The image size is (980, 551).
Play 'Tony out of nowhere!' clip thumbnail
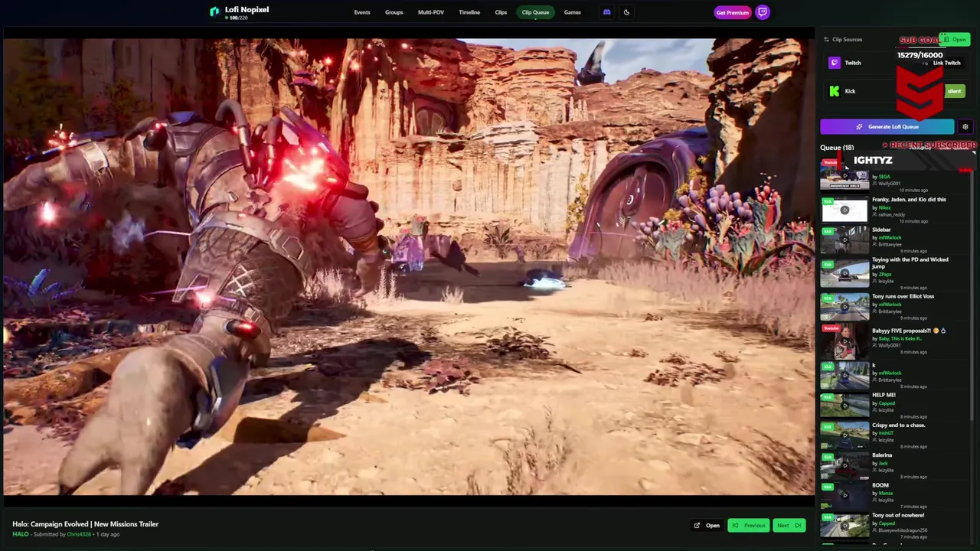pyautogui.click(x=844, y=525)
